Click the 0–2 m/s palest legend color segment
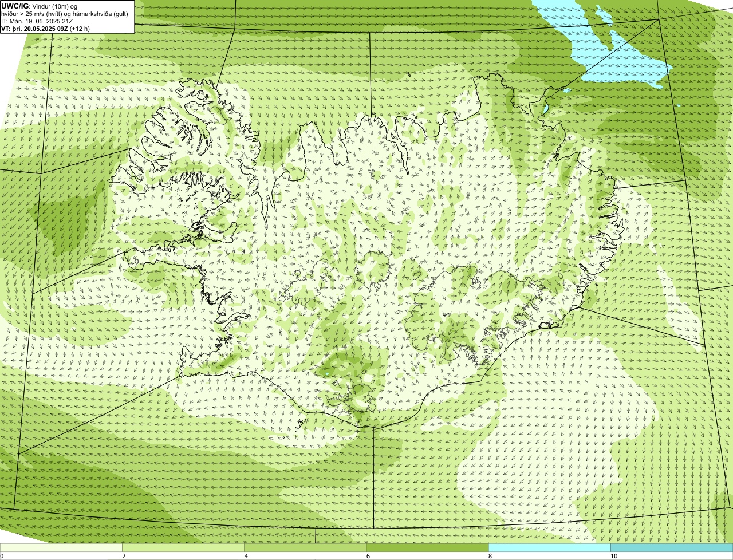This screenshot has height=560, width=733. click(x=61, y=548)
